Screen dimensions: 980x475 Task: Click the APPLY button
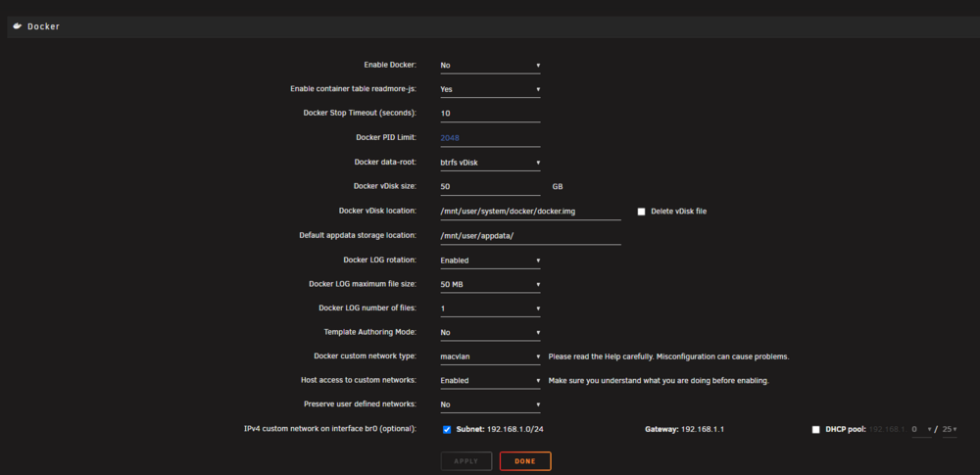[466, 461]
